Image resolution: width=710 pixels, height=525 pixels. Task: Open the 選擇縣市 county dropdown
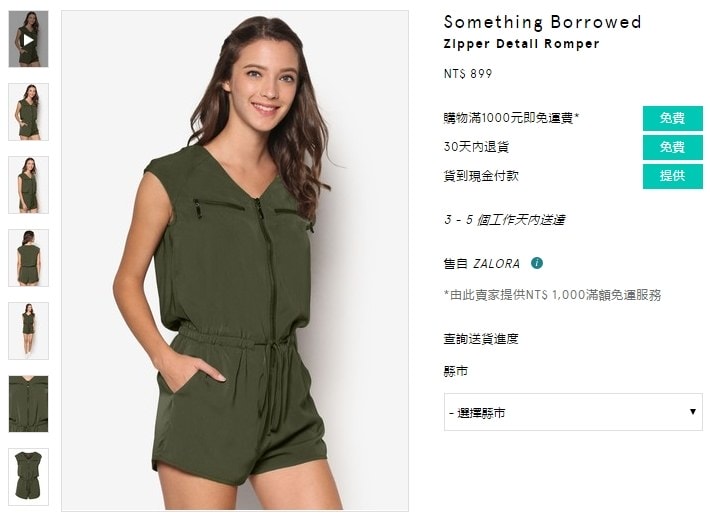pos(573,412)
